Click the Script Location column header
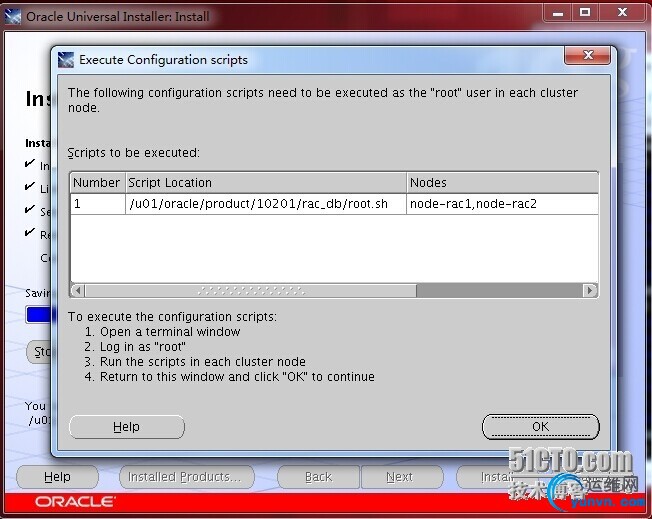652x519 pixels. (266, 183)
